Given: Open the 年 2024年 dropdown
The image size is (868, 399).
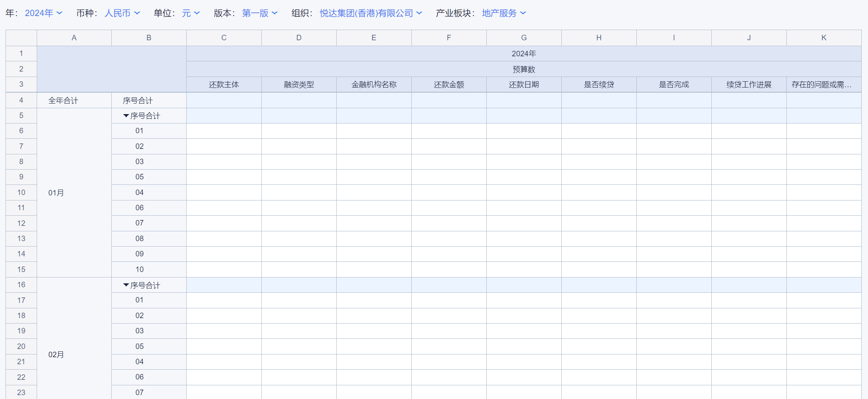Looking at the screenshot, I should [x=43, y=13].
